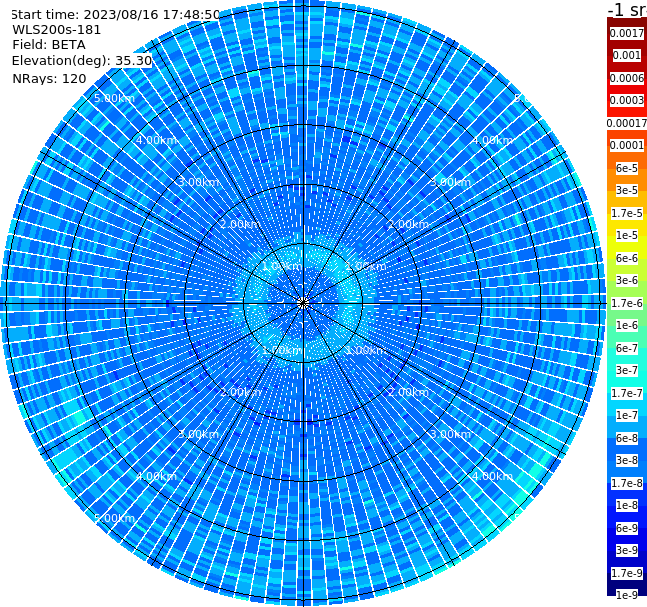Click the 1.7e-7 colorbar label

[x=627, y=393]
